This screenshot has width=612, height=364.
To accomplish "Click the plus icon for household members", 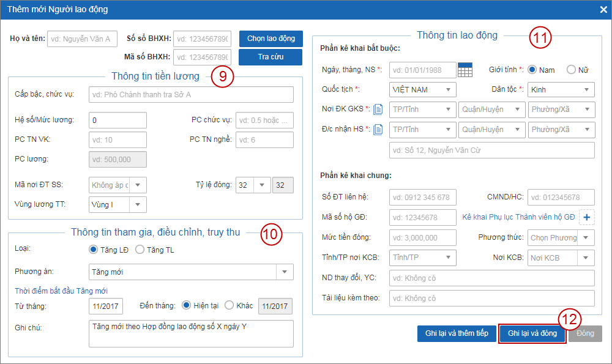I will [x=587, y=217].
